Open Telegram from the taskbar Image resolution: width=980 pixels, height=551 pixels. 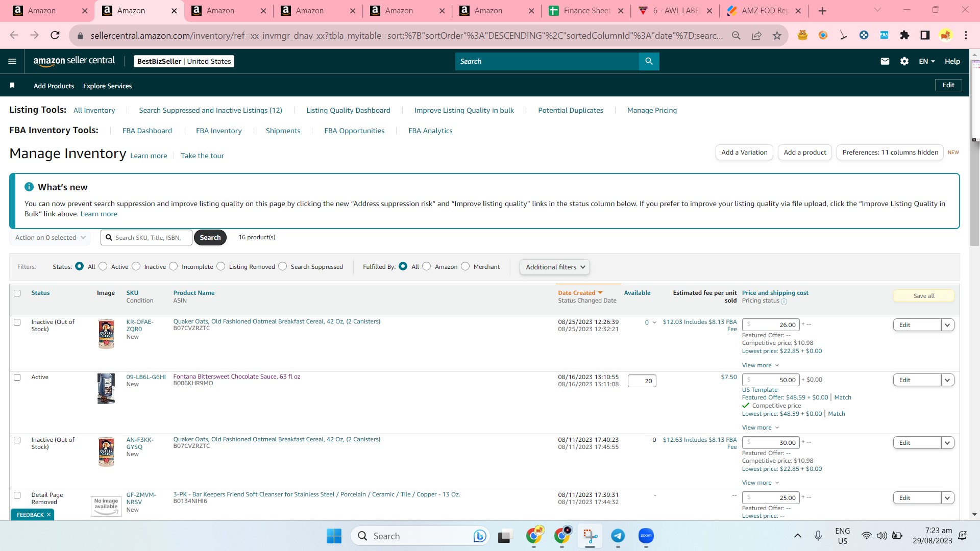click(618, 536)
